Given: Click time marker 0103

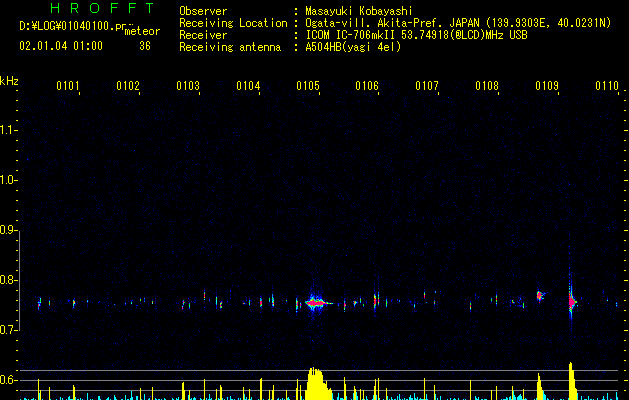Looking at the screenshot, I should (188, 85).
